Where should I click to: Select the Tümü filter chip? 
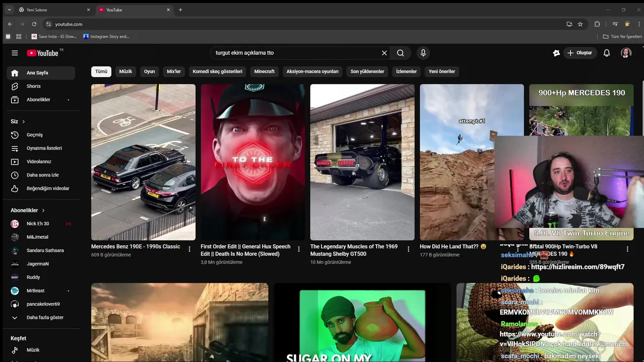pyautogui.click(x=101, y=71)
